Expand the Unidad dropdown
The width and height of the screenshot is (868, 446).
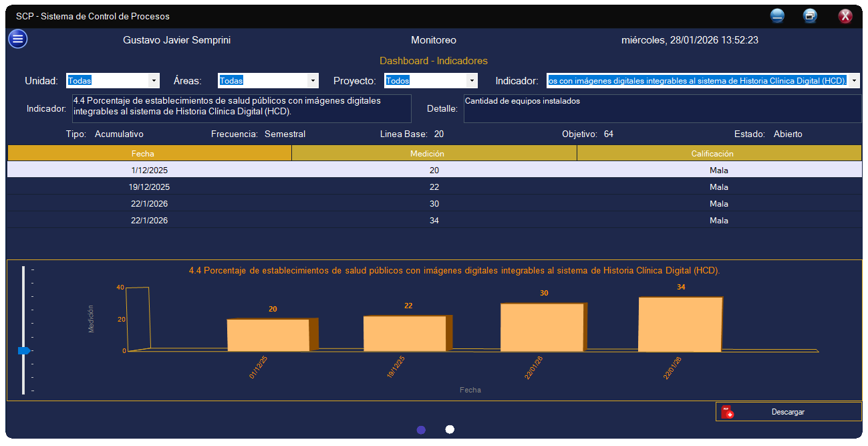(x=154, y=81)
